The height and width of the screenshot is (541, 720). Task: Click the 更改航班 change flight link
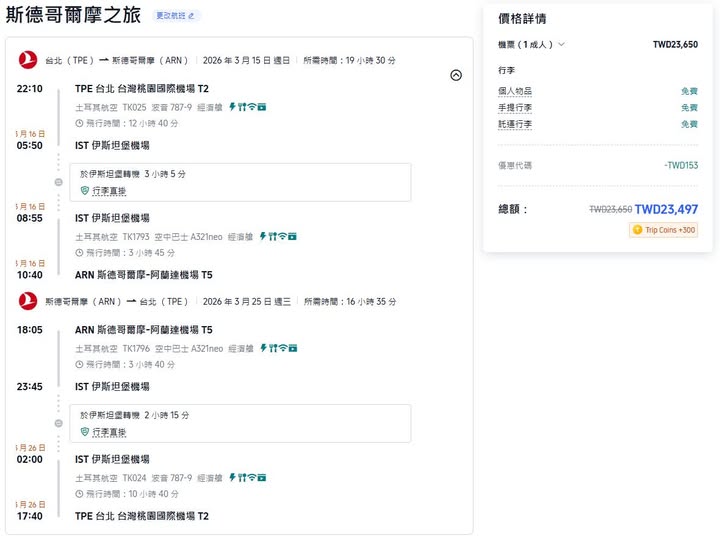(177, 16)
